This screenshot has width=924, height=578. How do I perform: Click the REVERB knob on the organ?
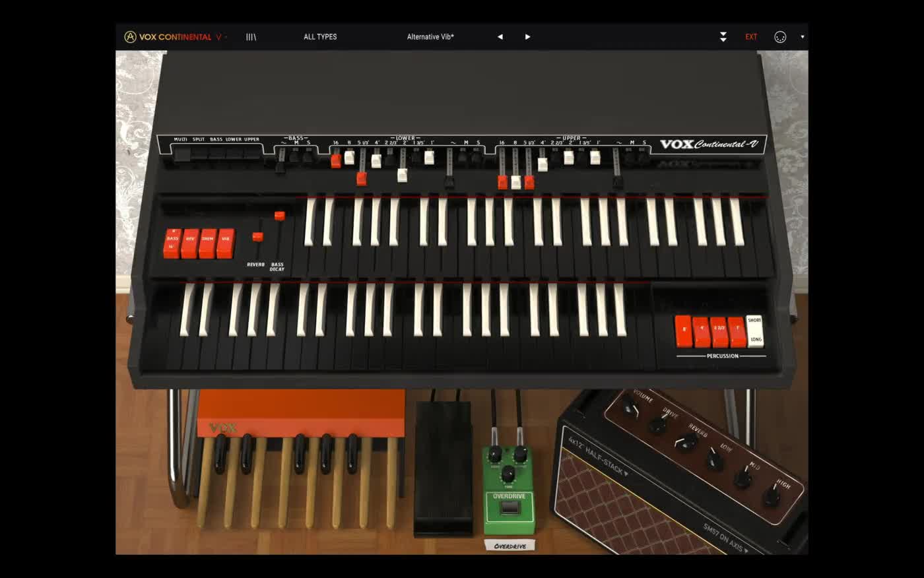(x=257, y=237)
